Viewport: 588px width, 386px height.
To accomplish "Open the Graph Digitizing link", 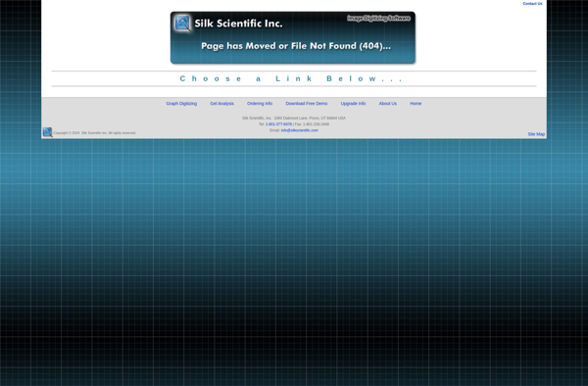I will (x=181, y=104).
